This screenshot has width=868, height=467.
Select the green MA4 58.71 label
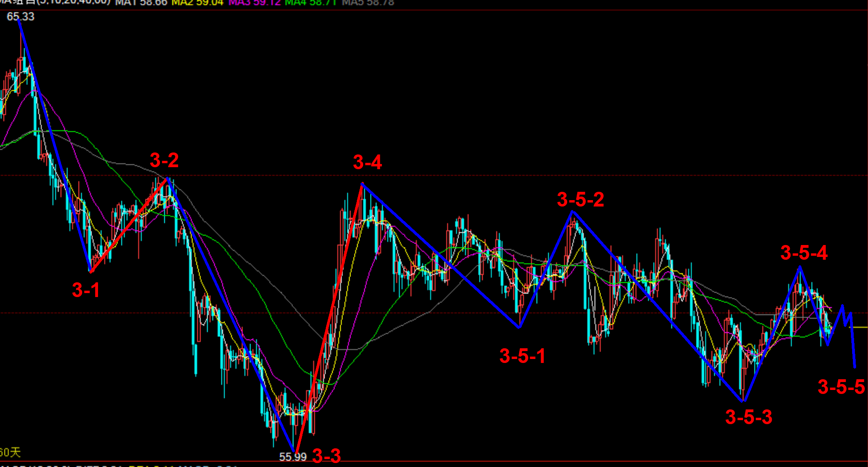pyautogui.click(x=311, y=3)
